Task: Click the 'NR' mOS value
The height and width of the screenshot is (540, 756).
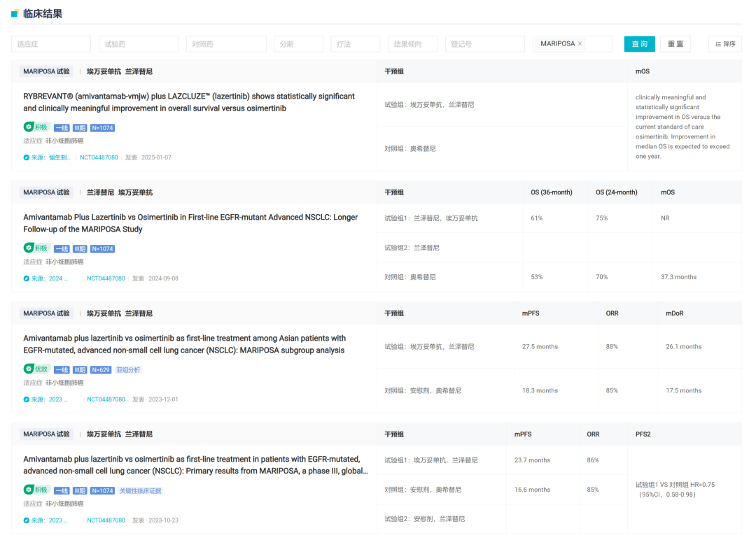Action: tap(665, 218)
